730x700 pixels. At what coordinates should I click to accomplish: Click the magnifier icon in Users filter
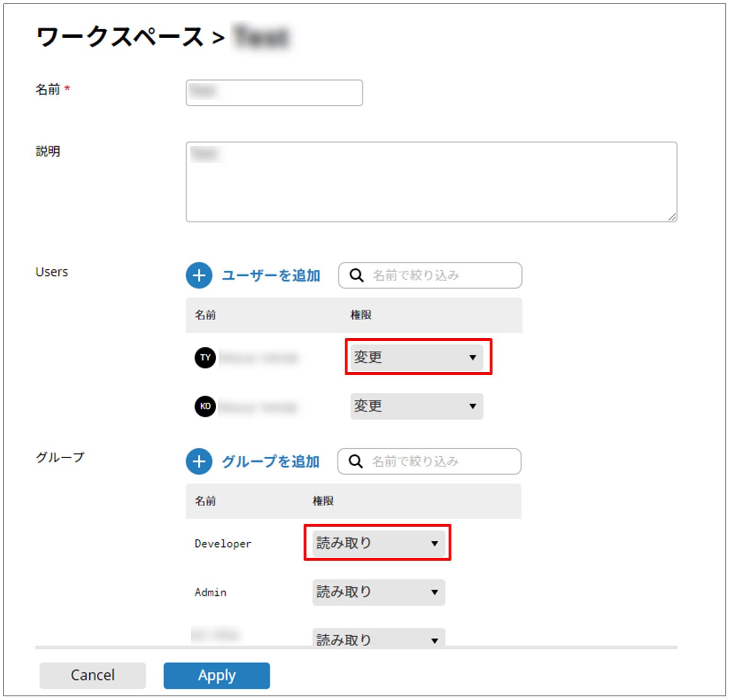tap(357, 275)
